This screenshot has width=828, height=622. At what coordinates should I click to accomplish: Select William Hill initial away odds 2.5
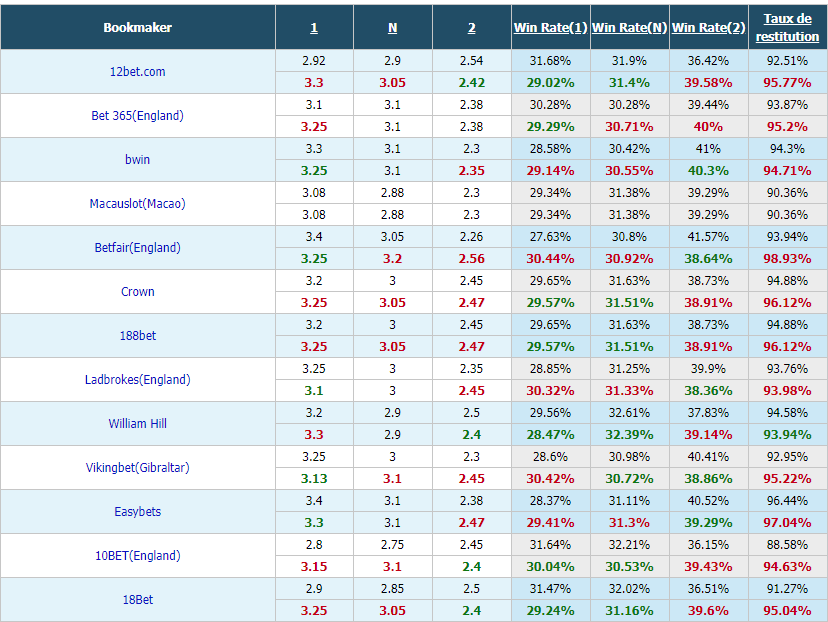(x=472, y=413)
